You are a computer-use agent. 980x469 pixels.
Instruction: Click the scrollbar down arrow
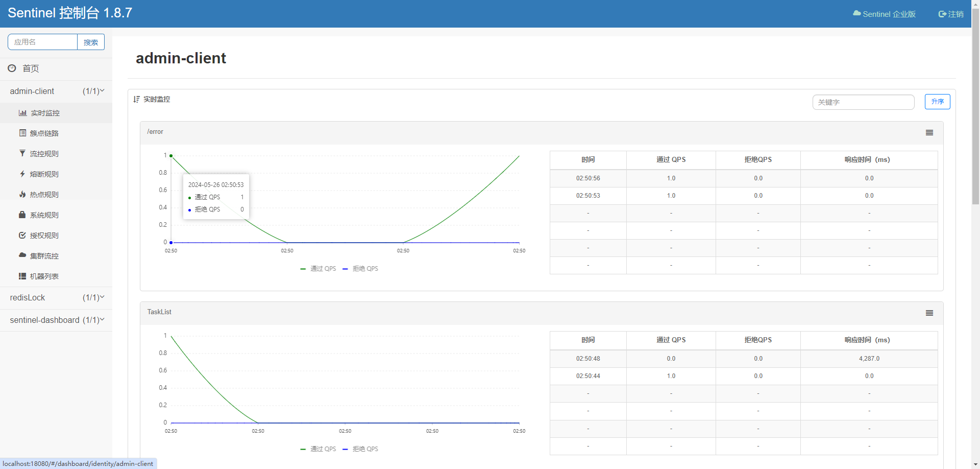[975, 464]
